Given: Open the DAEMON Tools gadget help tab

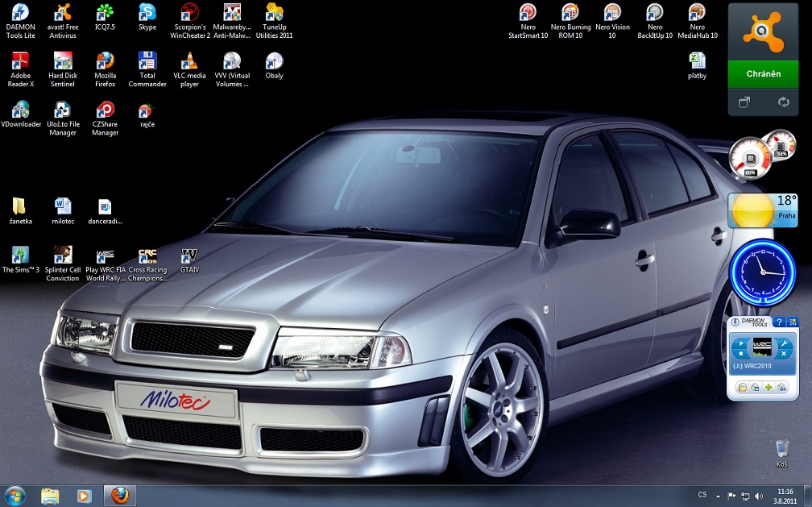Looking at the screenshot, I should point(779,322).
